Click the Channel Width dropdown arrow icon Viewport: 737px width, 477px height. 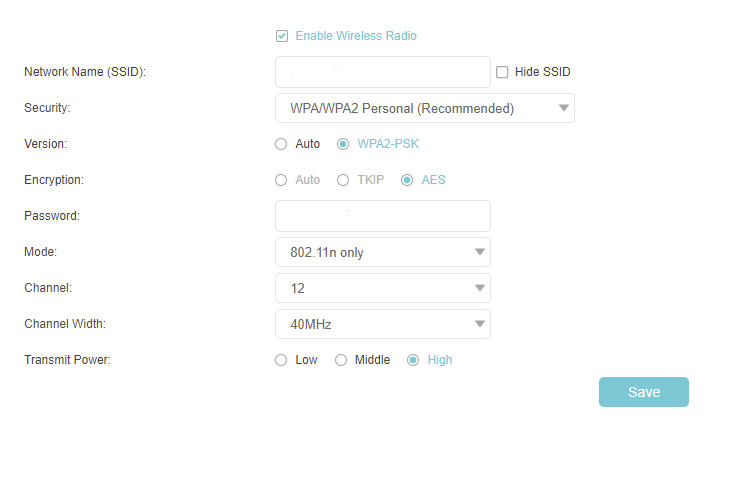click(x=480, y=324)
